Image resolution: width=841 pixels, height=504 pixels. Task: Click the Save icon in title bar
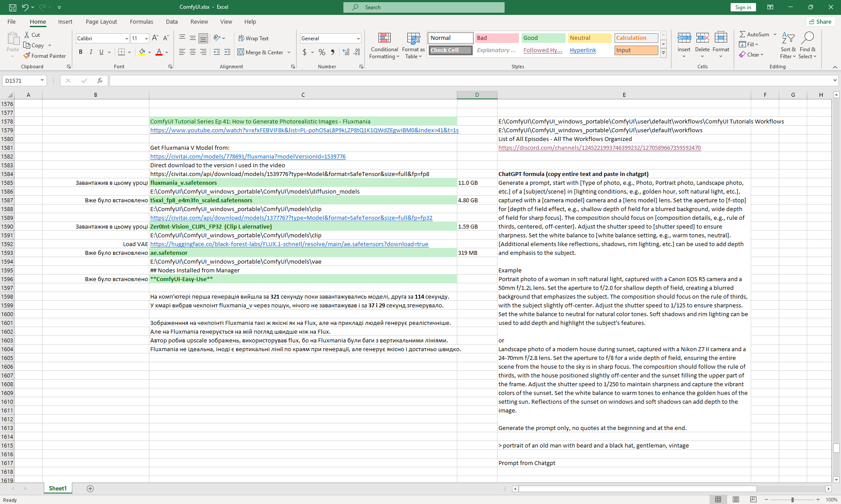pos(13,7)
